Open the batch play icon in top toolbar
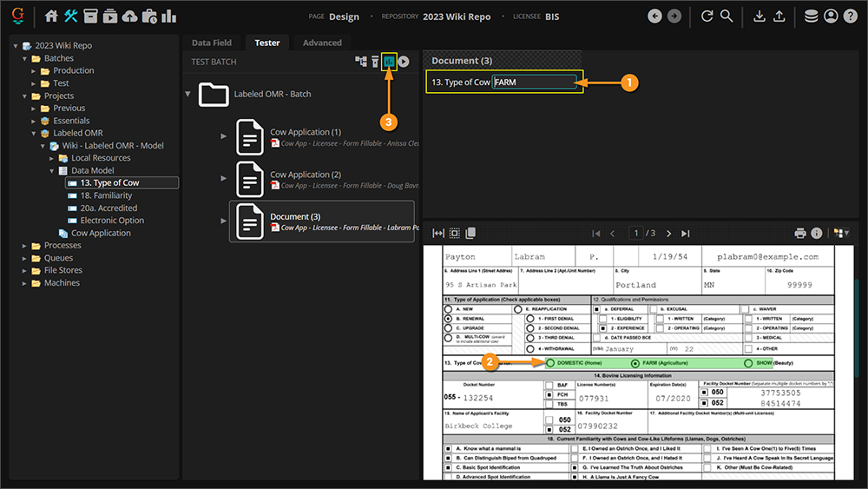This screenshot has height=489, width=868. 110,16
